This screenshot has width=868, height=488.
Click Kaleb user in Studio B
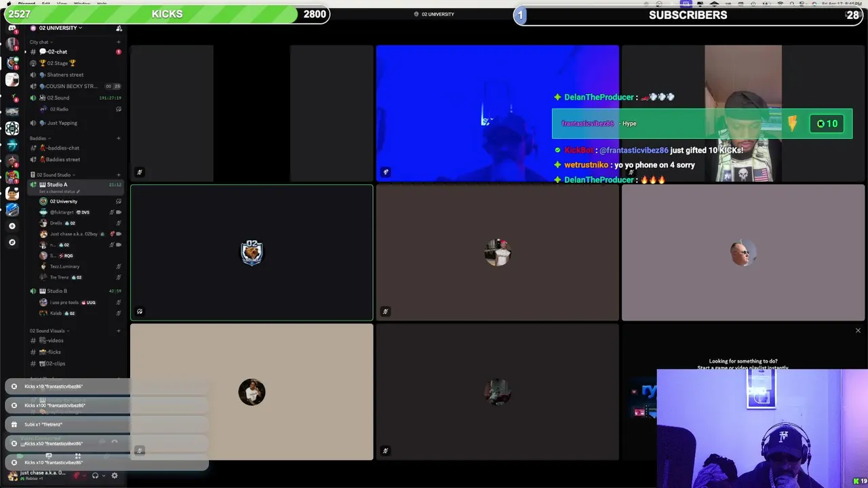tap(79, 313)
